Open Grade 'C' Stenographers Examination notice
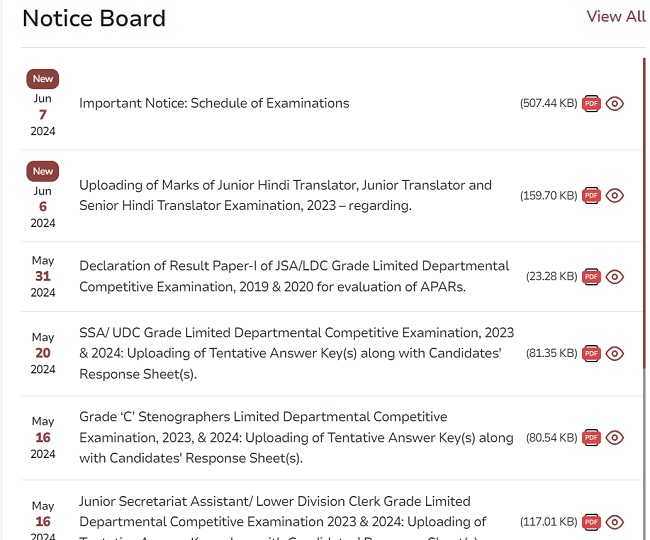 click(296, 437)
